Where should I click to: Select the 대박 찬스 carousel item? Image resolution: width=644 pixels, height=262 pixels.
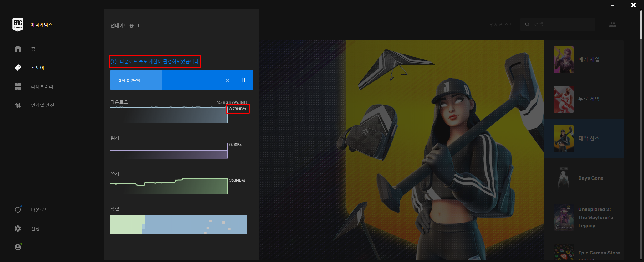click(584, 139)
